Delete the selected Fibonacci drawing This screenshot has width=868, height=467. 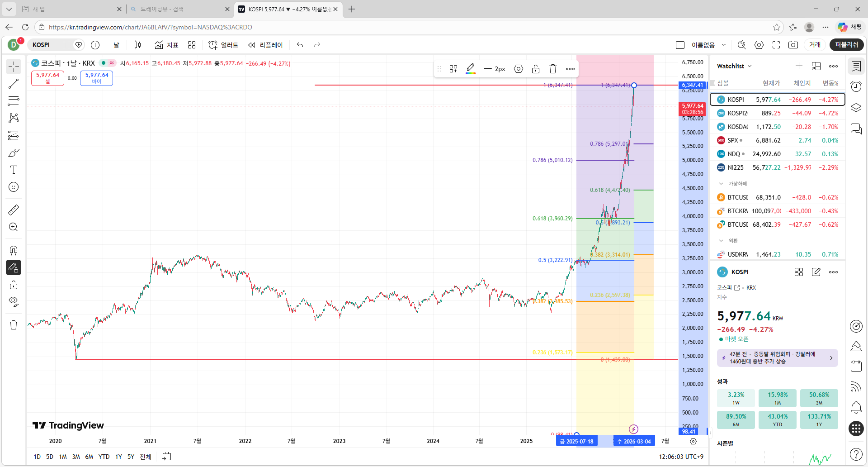pyautogui.click(x=552, y=69)
